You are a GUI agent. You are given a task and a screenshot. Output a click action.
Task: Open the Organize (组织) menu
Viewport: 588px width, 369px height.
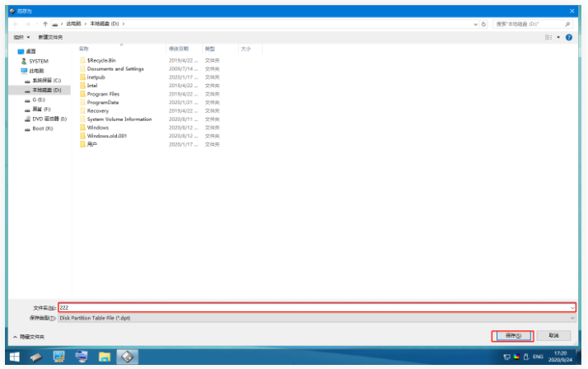point(21,38)
